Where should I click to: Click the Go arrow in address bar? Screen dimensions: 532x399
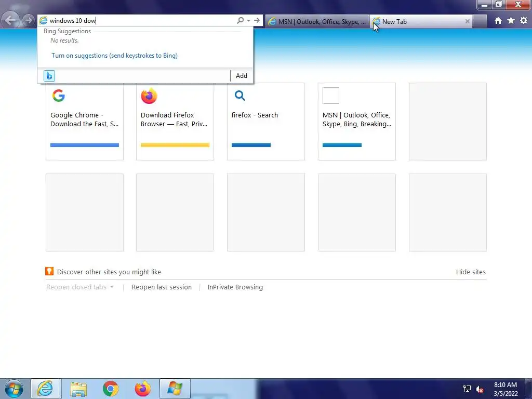[257, 20]
